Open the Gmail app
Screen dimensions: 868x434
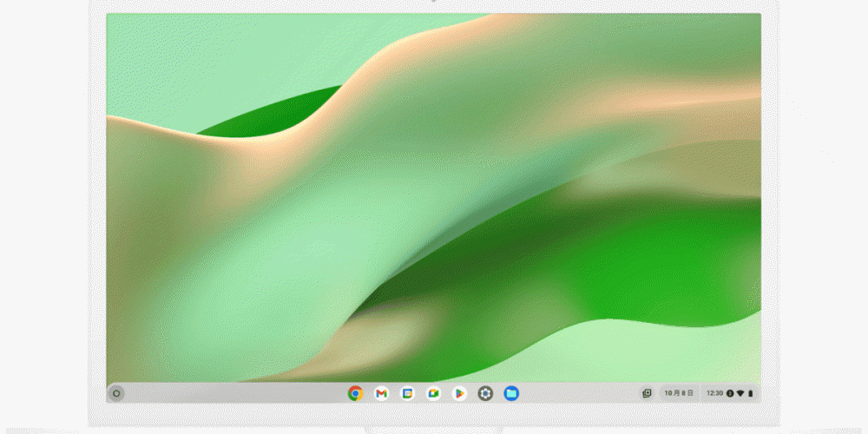(x=380, y=393)
